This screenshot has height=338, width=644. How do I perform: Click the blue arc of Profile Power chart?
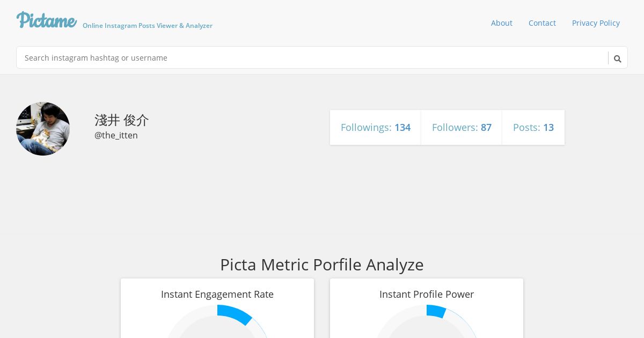click(x=436, y=311)
